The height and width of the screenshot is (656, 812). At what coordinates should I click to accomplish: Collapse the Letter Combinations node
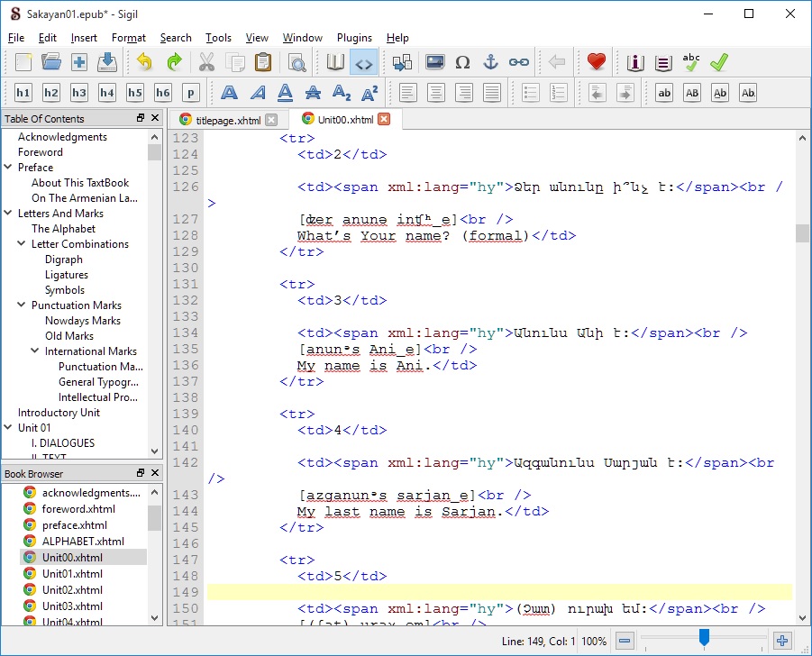[23, 244]
